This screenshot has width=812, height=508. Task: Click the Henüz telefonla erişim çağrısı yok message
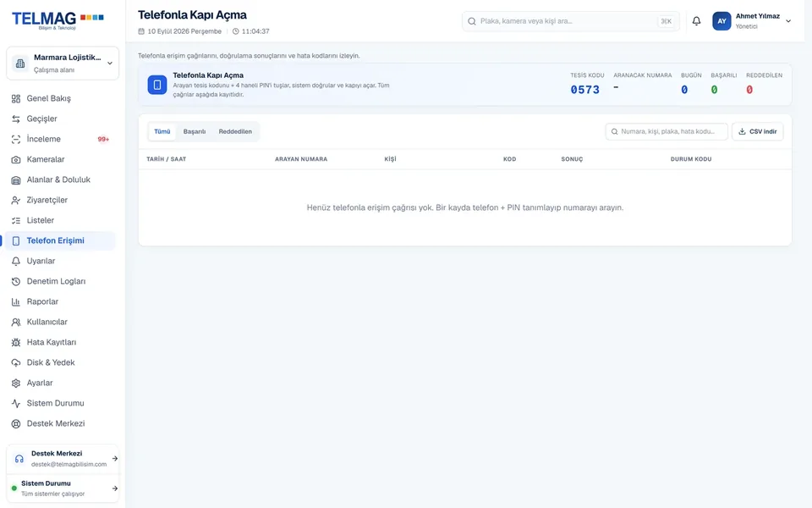point(465,208)
